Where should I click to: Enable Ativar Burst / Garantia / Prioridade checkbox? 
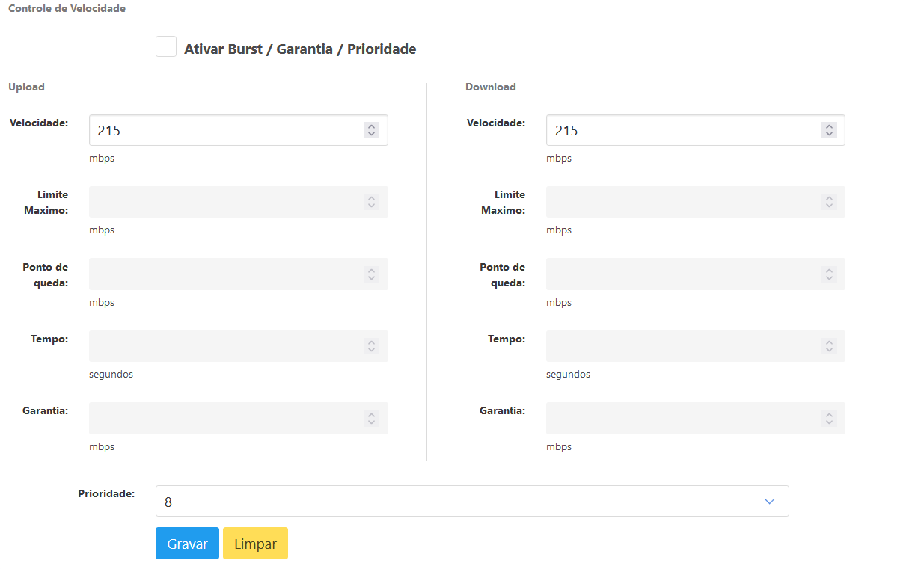(166, 46)
